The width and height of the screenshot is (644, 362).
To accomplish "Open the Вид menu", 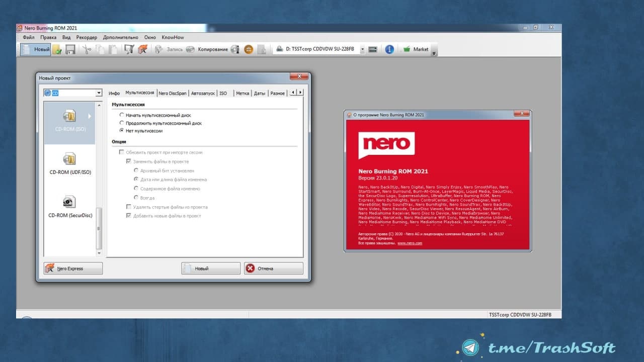I will (x=66, y=37).
